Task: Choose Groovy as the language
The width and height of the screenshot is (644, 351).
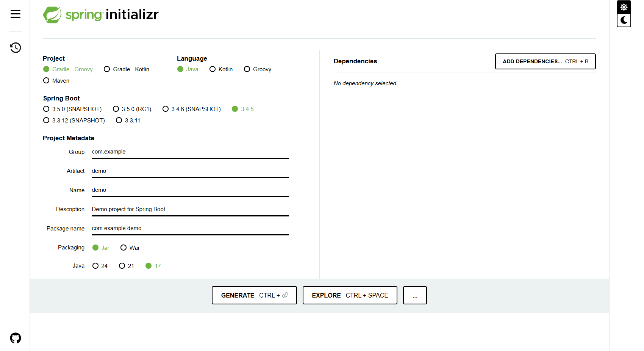Action: (x=258, y=69)
